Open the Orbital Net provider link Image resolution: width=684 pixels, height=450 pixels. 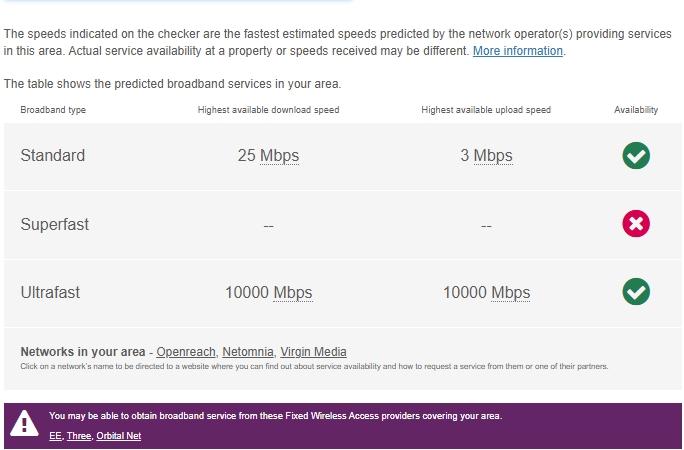coord(119,436)
